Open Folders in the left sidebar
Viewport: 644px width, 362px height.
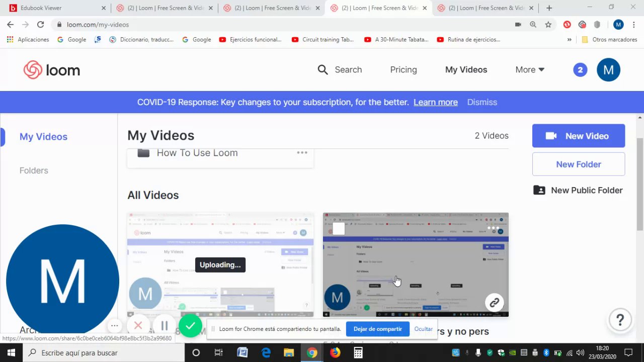[34, 170]
